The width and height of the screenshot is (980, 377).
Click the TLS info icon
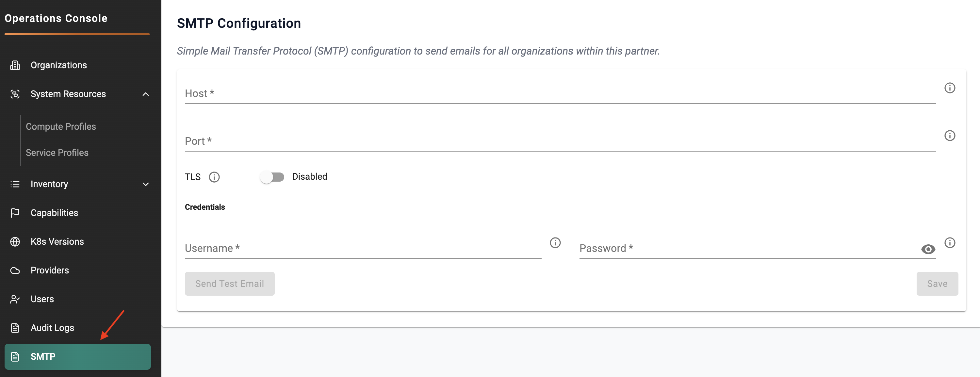214,177
